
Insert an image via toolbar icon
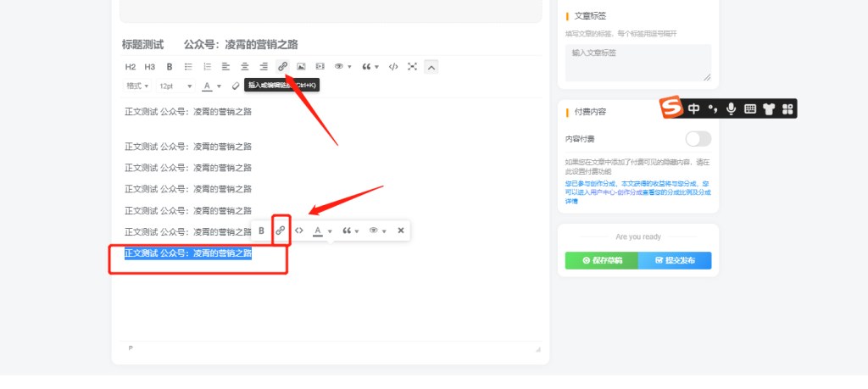pyautogui.click(x=301, y=67)
